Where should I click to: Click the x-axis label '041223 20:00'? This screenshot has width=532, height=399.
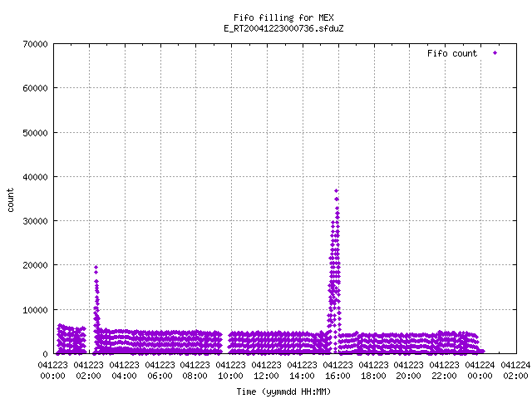(x=408, y=371)
